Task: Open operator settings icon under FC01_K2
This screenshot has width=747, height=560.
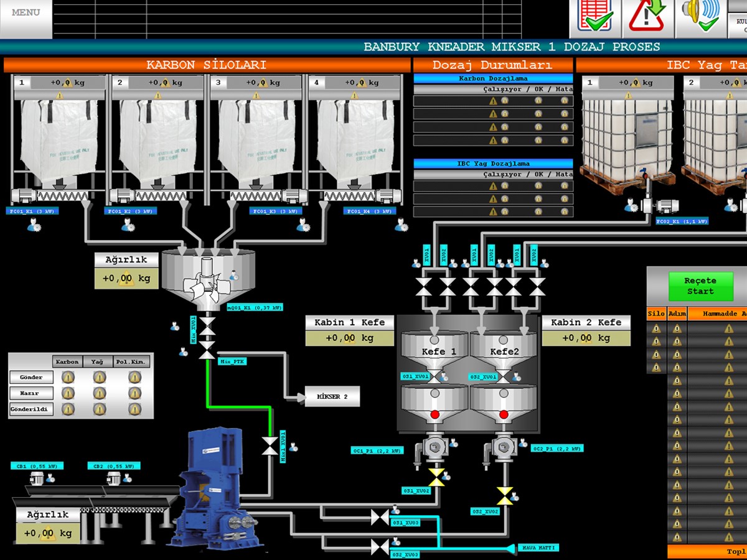Action: click(x=129, y=225)
